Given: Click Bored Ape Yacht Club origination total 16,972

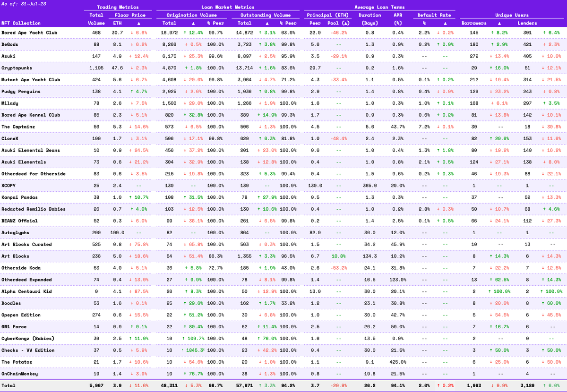Looking at the screenshot, I should pyautogui.click(x=169, y=33).
